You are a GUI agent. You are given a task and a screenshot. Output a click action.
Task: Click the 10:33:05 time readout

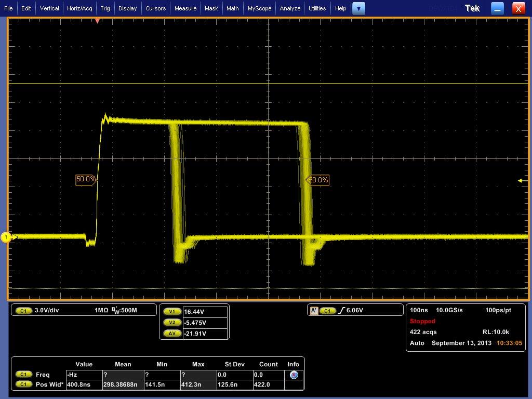pos(509,343)
